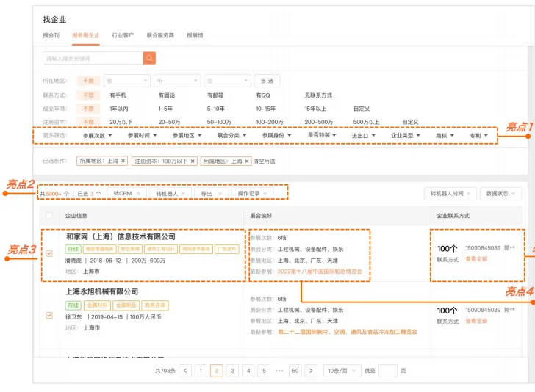The width and height of the screenshot is (535, 392).
Task: Expand the 进出口 filter dropdown
Action: [364, 135]
